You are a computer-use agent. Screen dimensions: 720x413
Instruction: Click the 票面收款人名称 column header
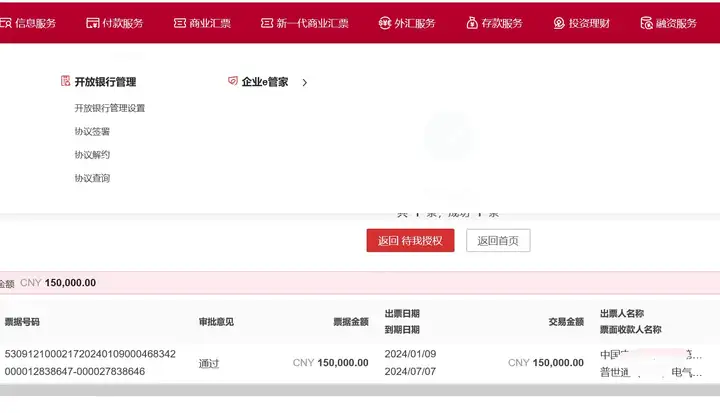click(630, 329)
